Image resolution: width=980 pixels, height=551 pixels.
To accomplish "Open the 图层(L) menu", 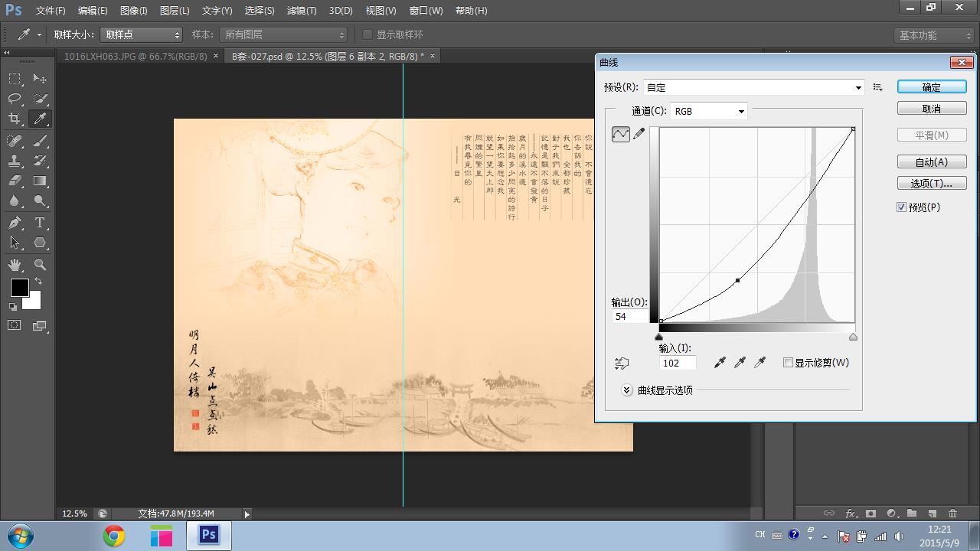I will click(175, 11).
